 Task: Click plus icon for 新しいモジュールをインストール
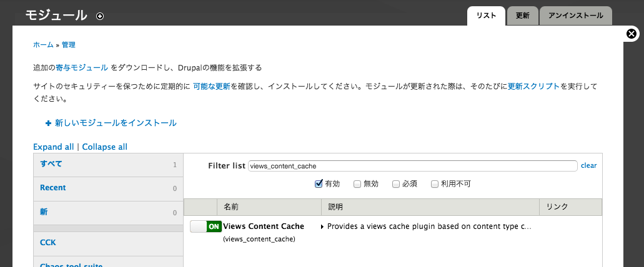[49, 124]
